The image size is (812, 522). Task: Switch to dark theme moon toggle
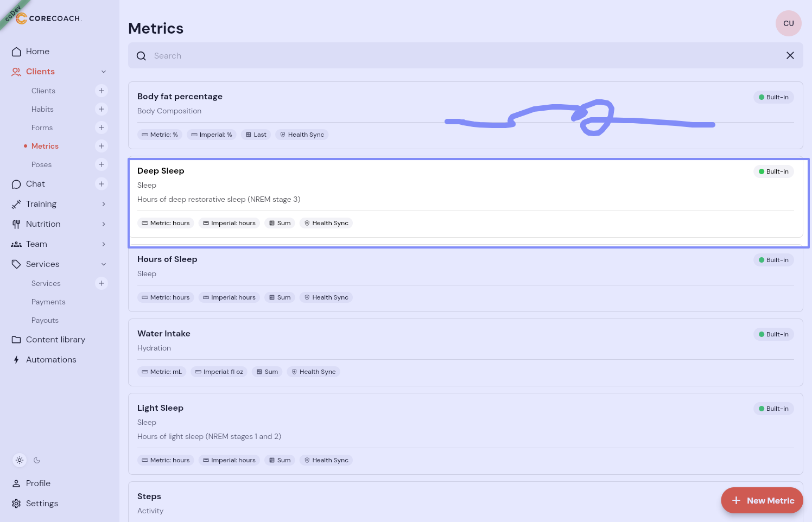point(37,460)
